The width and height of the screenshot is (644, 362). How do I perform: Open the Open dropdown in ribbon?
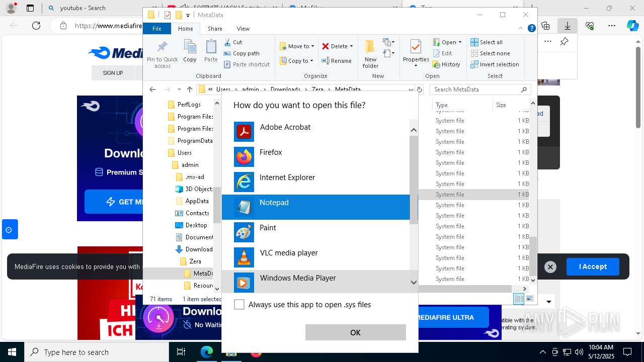[x=447, y=42]
